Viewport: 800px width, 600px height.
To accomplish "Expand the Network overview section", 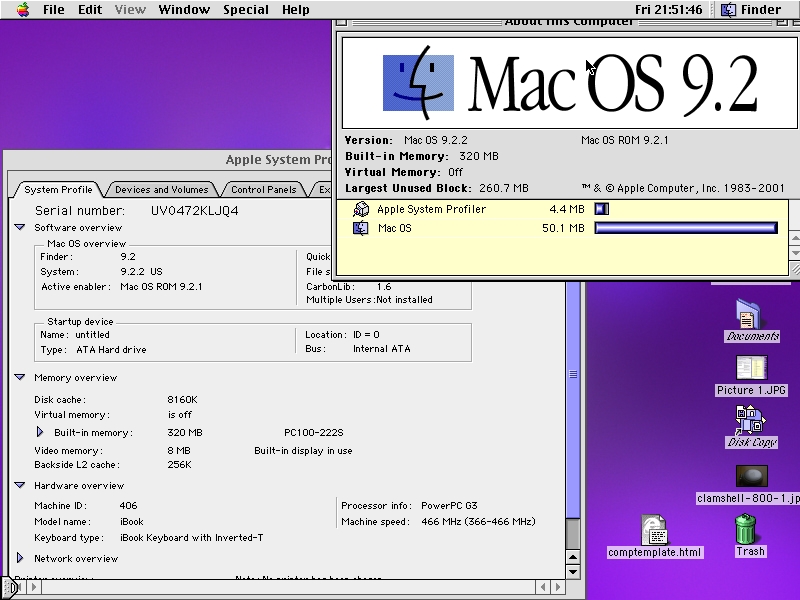I will pos(20,558).
